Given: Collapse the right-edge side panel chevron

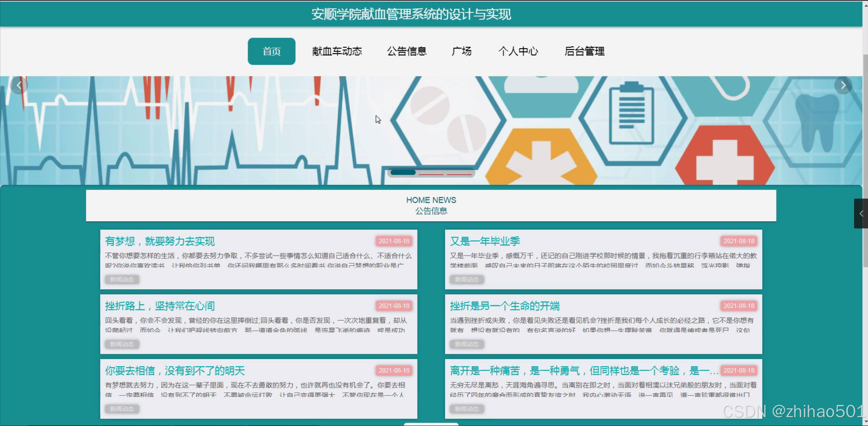Looking at the screenshot, I should click(861, 214).
